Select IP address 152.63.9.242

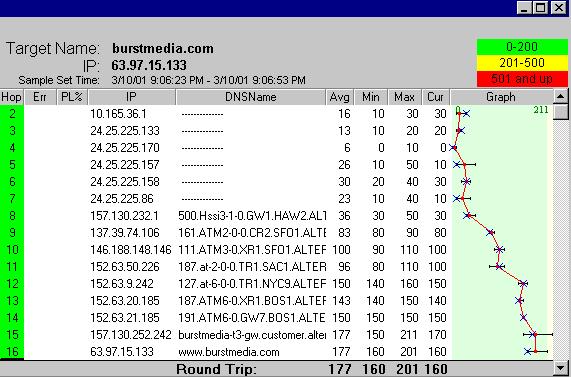[x=122, y=284]
